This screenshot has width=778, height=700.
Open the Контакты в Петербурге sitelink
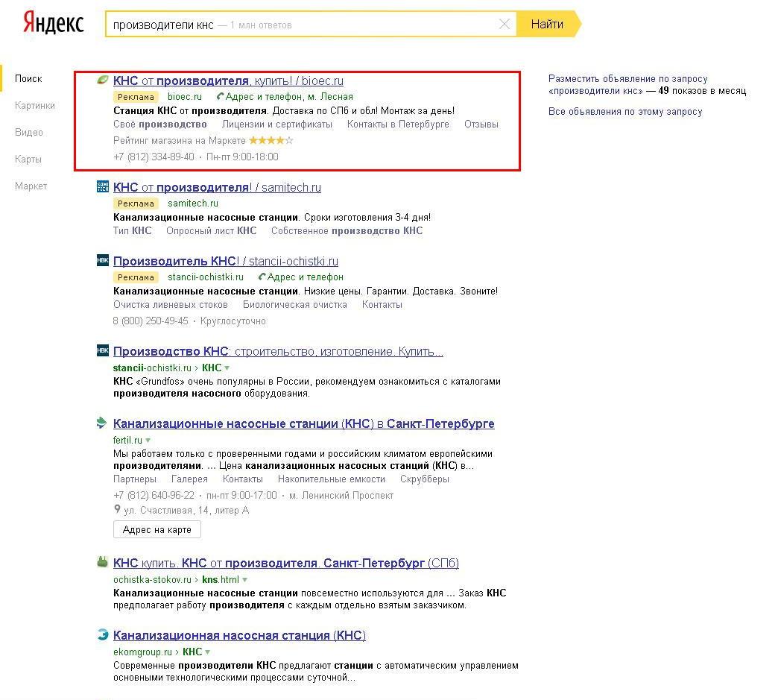point(398,124)
